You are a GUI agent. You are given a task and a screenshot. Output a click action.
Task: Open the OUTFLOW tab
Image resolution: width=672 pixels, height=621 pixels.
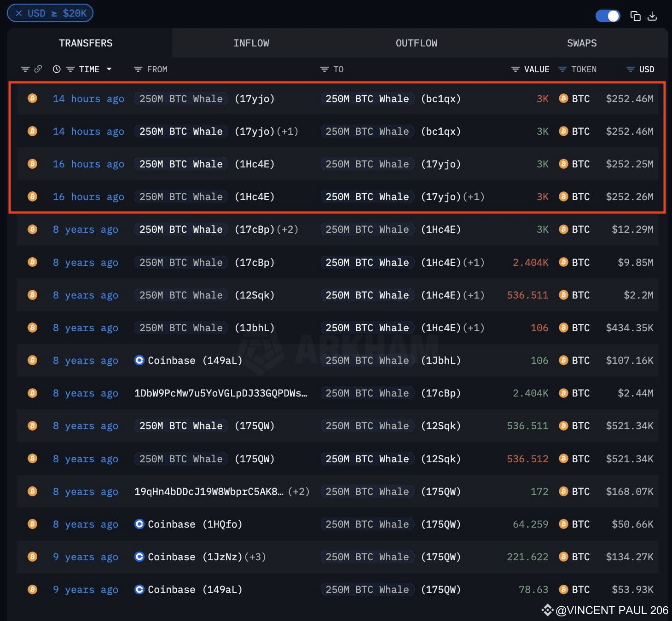pyautogui.click(x=417, y=43)
